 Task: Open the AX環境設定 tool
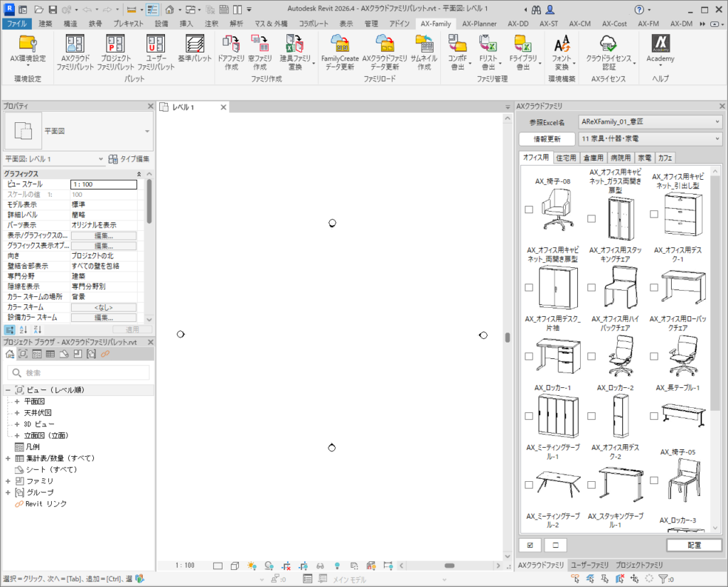[x=28, y=48]
